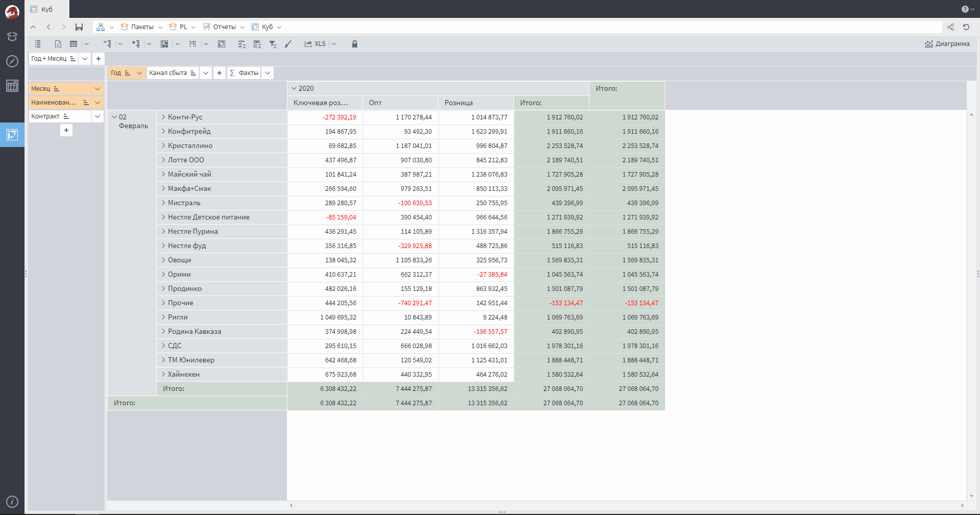Click the horizontal scrollbar right arrow
The image size is (980, 515).
(x=962, y=506)
